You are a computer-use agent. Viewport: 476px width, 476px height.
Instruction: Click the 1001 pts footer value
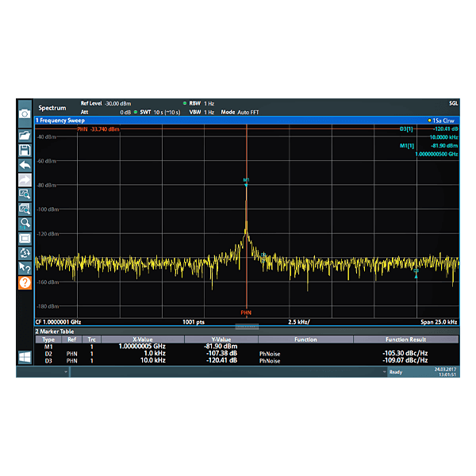coord(194,322)
